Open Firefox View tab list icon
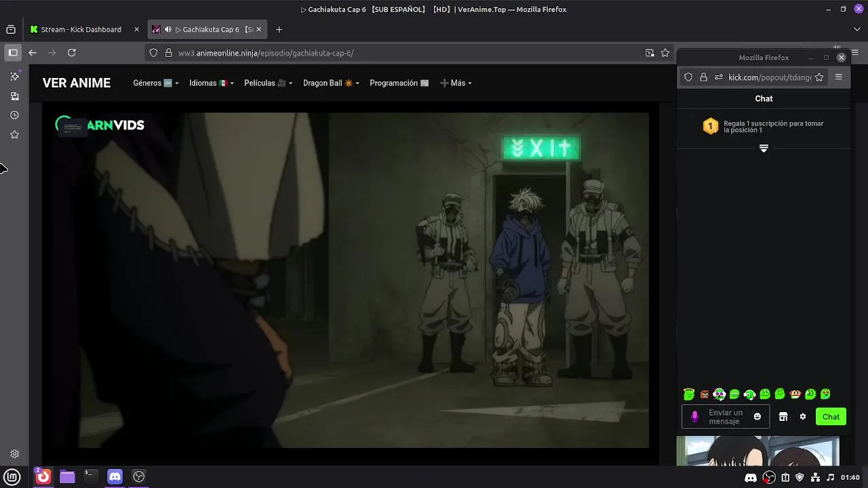 click(x=11, y=29)
